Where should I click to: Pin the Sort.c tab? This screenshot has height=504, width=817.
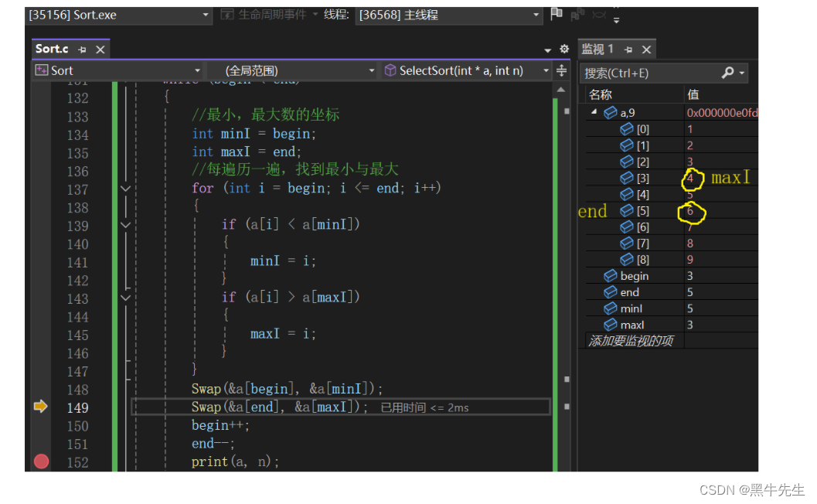[82, 49]
